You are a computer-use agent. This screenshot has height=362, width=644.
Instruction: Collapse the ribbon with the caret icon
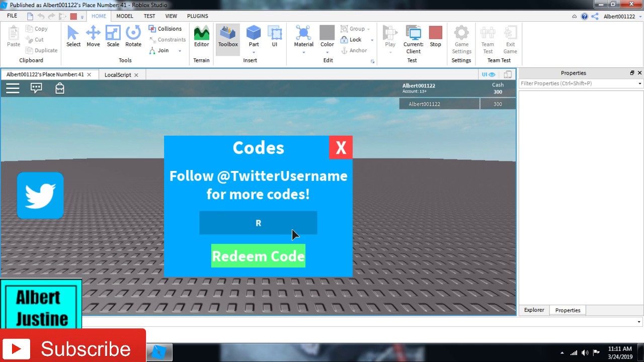coord(574,17)
